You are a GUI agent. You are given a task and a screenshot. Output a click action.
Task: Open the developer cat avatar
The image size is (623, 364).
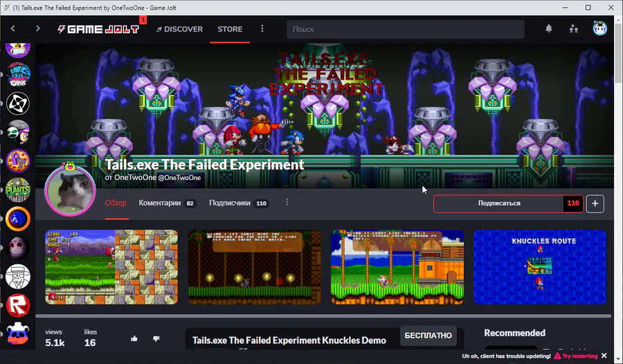pos(70,191)
